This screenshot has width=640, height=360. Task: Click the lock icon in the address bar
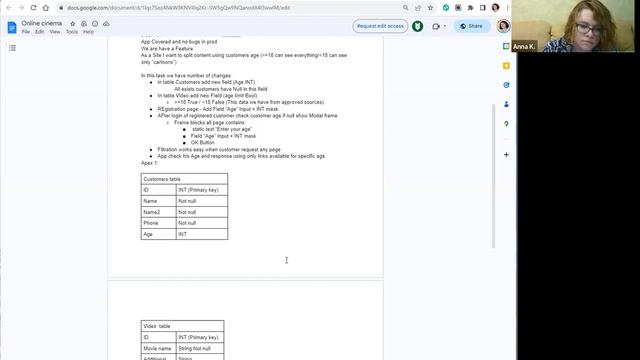(x=61, y=8)
